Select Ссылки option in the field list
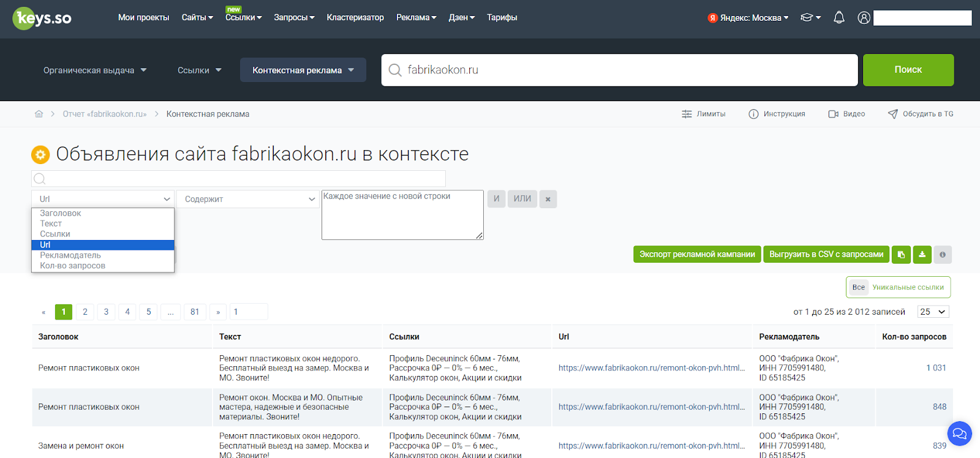 tap(103, 234)
